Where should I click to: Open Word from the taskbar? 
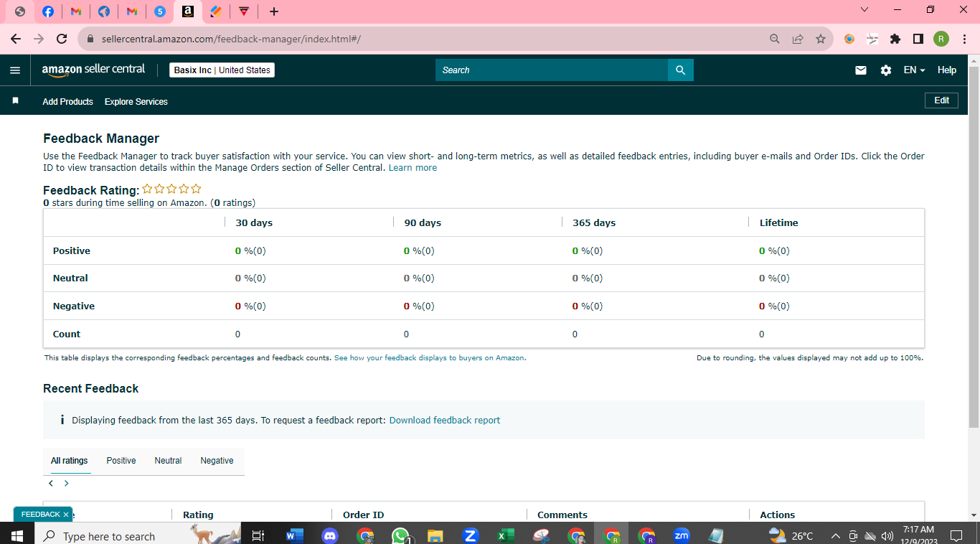point(294,535)
